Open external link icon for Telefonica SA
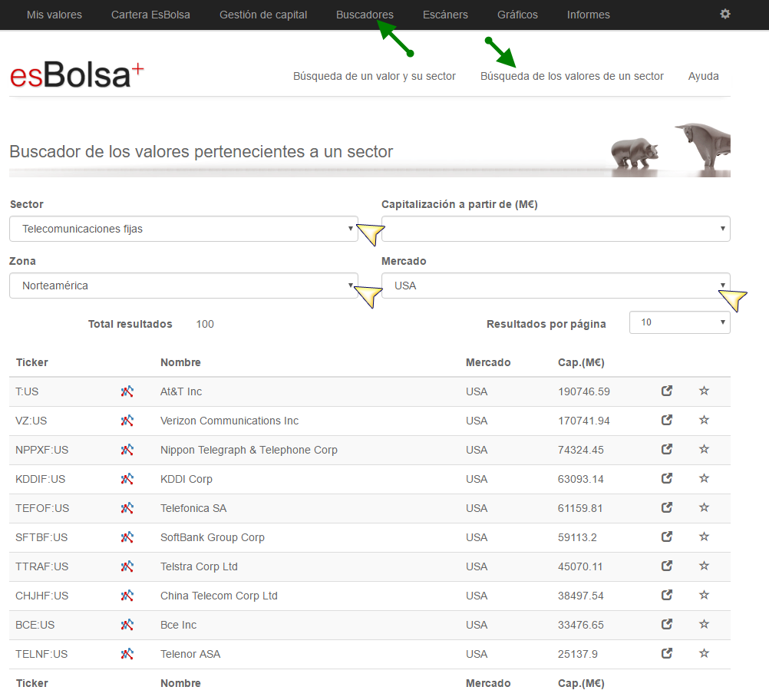 click(x=666, y=507)
